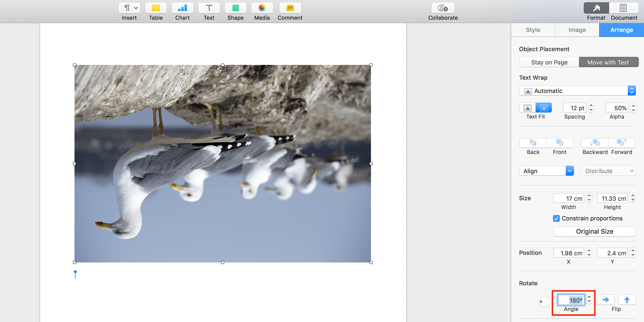Image resolution: width=644 pixels, height=322 pixels.
Task: Enable the second Text Fit option
Action: (543, 108)
